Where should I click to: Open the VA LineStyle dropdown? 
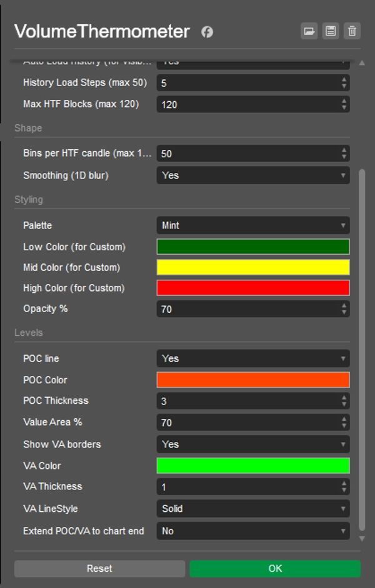pos(252,509)
